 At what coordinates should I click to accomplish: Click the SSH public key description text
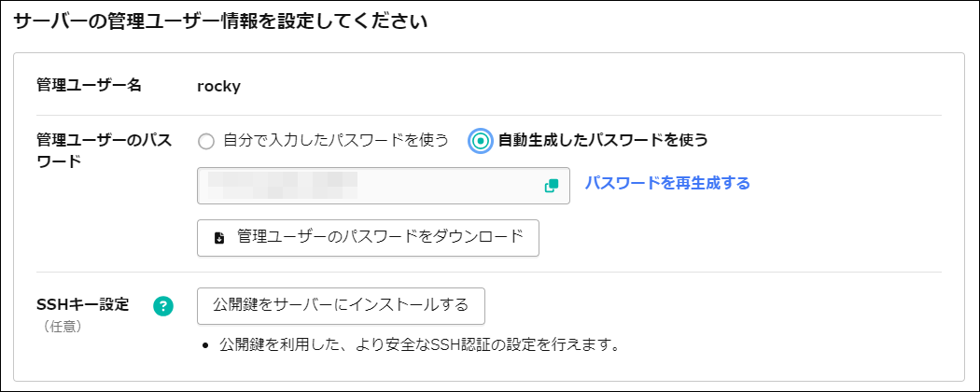coord(420,345)
